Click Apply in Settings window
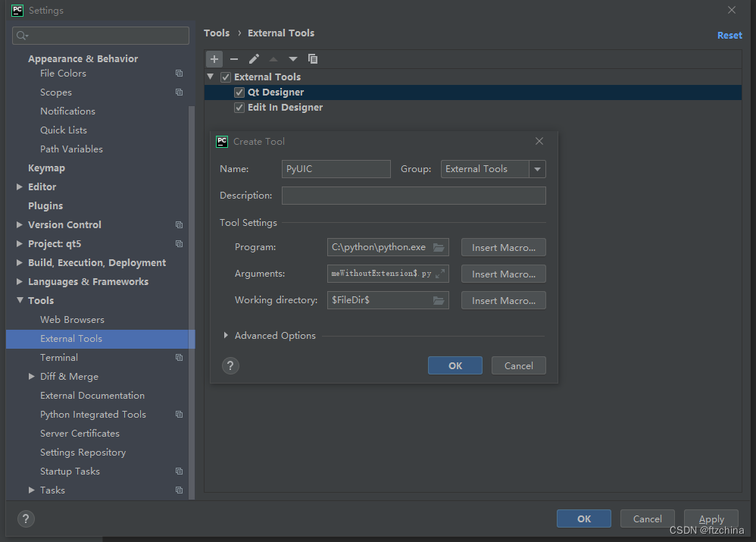756x542 pixels. [x=711, y=519]
